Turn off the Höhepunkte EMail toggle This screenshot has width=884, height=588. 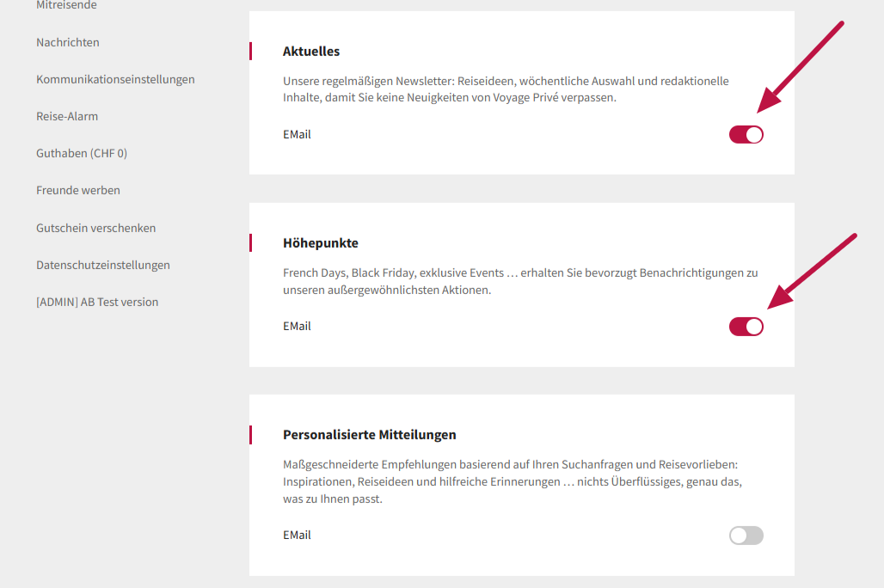tap(746, 327)
